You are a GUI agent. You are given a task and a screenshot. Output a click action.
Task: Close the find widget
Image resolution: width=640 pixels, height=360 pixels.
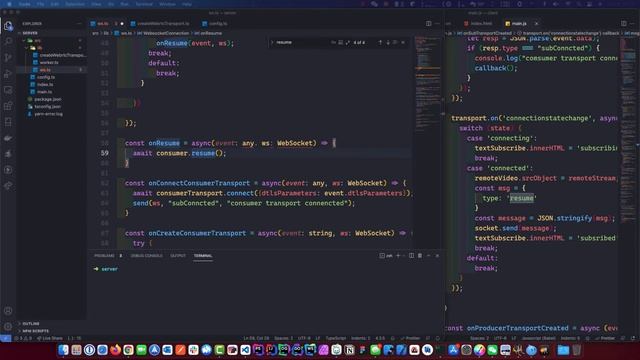tap(403, 42)
